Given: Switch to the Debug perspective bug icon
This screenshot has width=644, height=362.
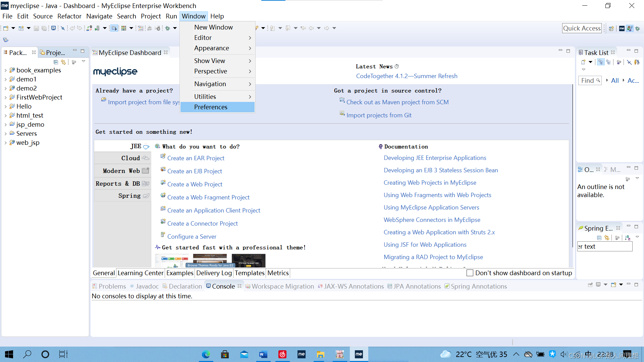Looking at the screenshot, I should (x=637, y=28).
